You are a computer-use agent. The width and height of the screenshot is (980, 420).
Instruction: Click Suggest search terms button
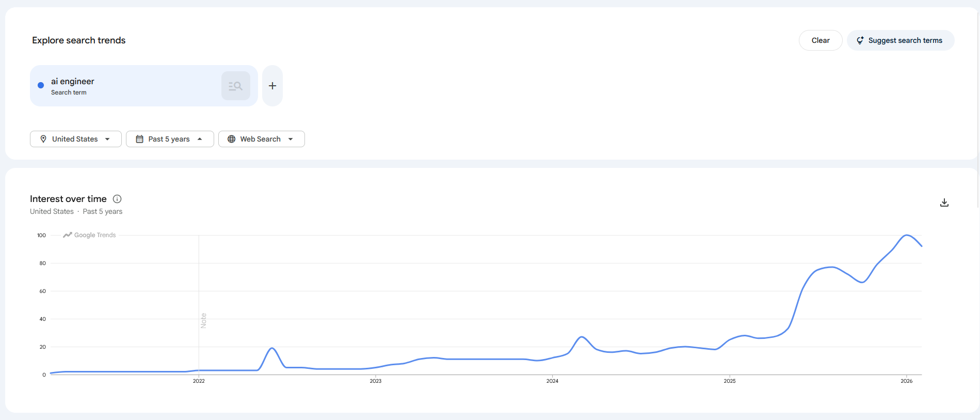(901, 40)
